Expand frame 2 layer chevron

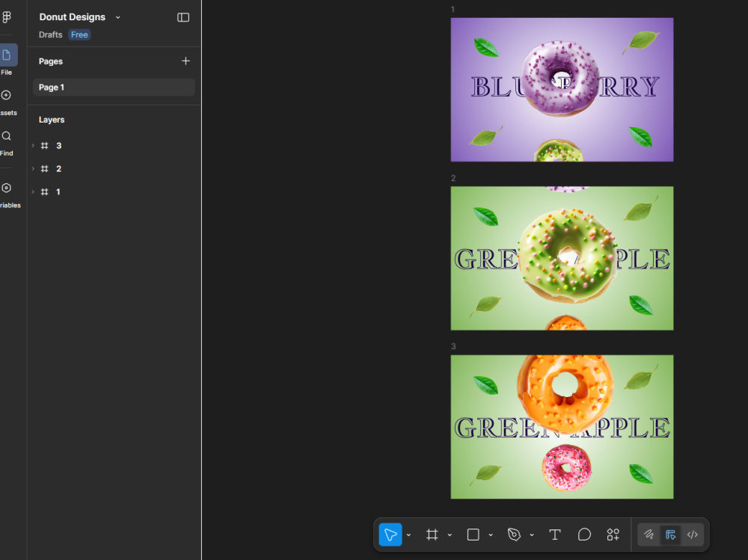pyautogui.click(x=33, y=168)
